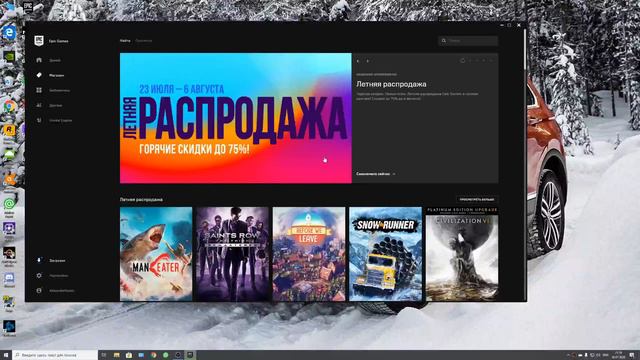Open the Mail app from the taskbar
Viewport: 640px width, 360px height.
[x=141, y=355]
